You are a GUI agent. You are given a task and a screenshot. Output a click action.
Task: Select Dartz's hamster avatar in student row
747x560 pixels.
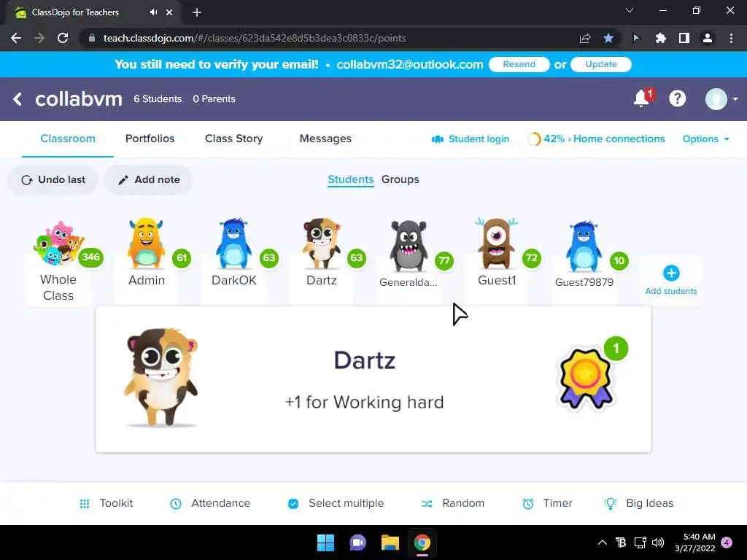click(322, 244)
